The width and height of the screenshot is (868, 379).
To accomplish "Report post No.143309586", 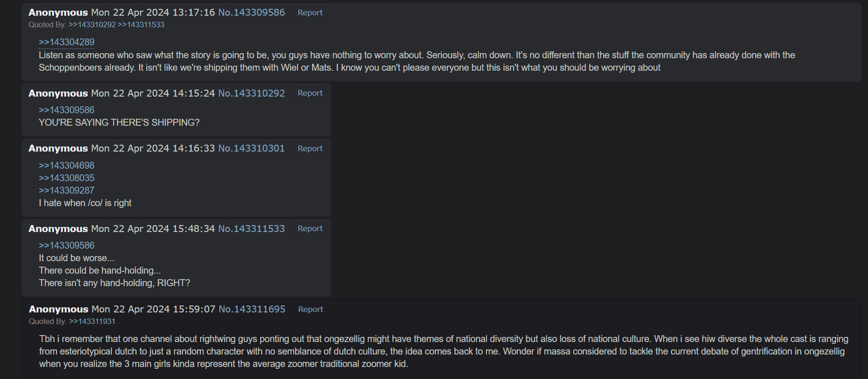I will coord(310,12).
